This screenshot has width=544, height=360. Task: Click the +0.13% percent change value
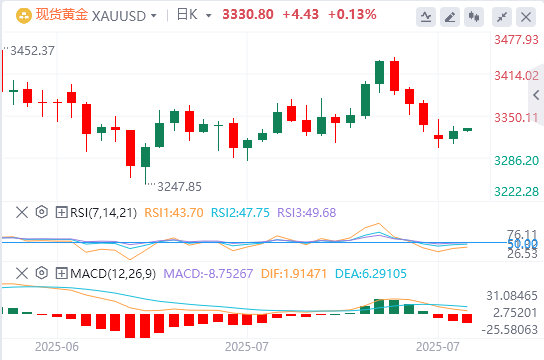pyautogui.click(x=352, y=15)
